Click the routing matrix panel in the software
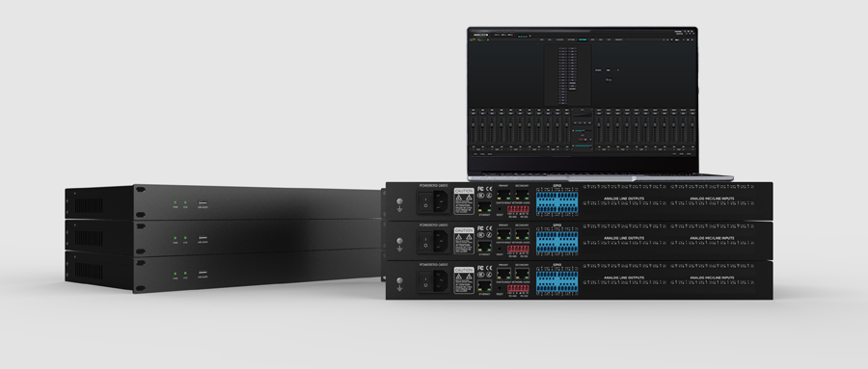Screen dimensions: 868x369 point(567,75)
